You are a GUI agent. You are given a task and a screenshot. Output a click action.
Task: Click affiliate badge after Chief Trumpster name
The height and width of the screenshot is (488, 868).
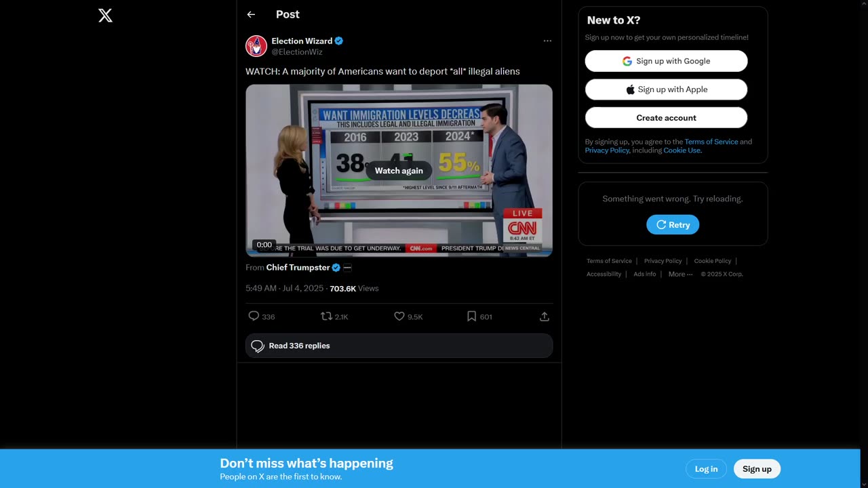click(x=347, y=267)
